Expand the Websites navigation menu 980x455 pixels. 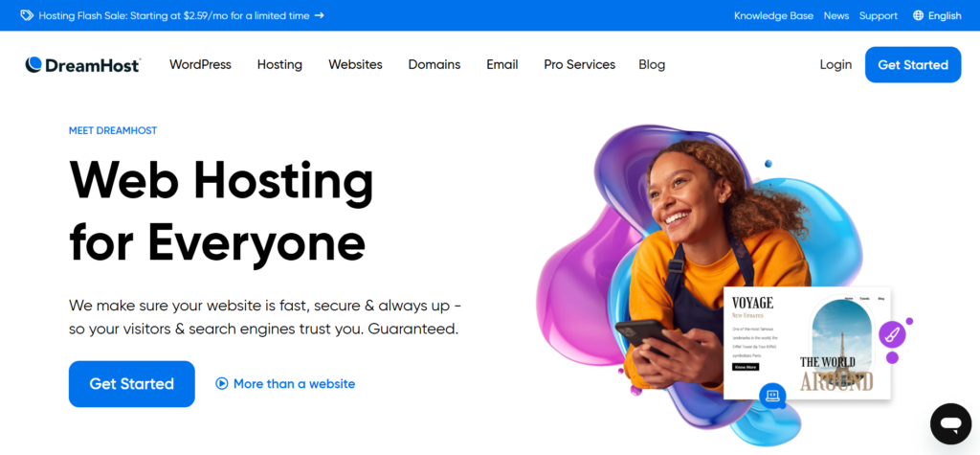pyautogui.click(x=356, y=64)
